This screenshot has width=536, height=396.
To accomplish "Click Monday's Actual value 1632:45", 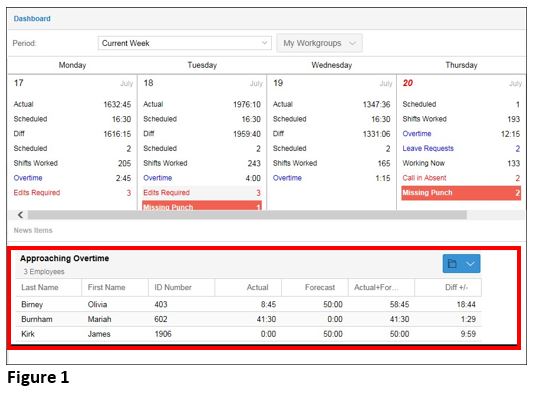I will click(117, 104).
